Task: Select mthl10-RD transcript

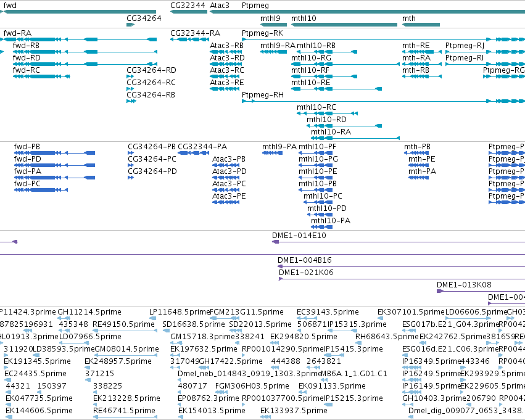Action: click(x=344, y=126)
